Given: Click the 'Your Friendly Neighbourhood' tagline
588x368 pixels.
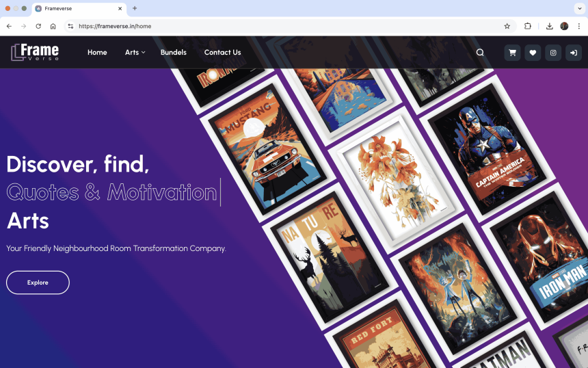Looking at the screenshot, I should coord(116,248).
